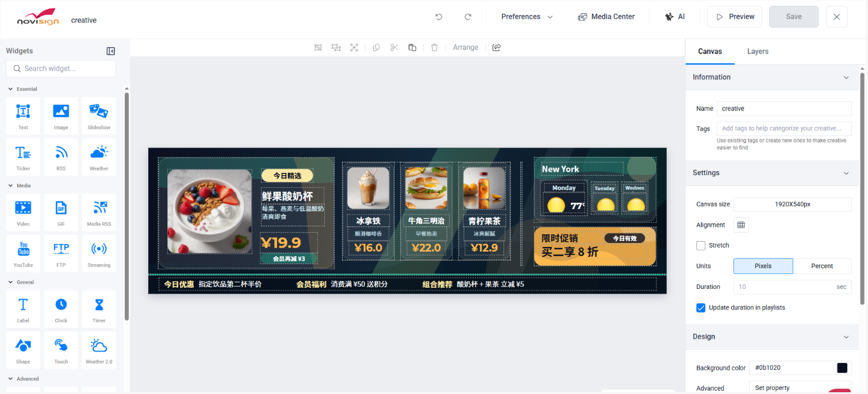Cut selection with the scissors icon
868x394 pixels.
[x=394, y=48]
